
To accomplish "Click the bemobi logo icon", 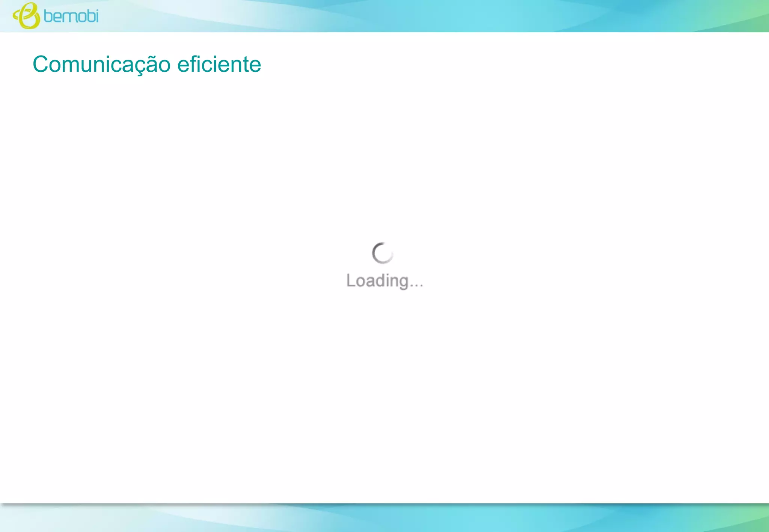I will point(26,16).
